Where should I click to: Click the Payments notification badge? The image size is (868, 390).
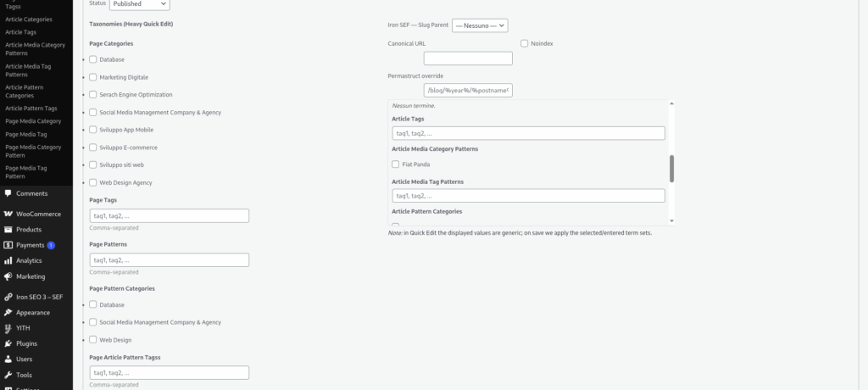click(51, 245)
